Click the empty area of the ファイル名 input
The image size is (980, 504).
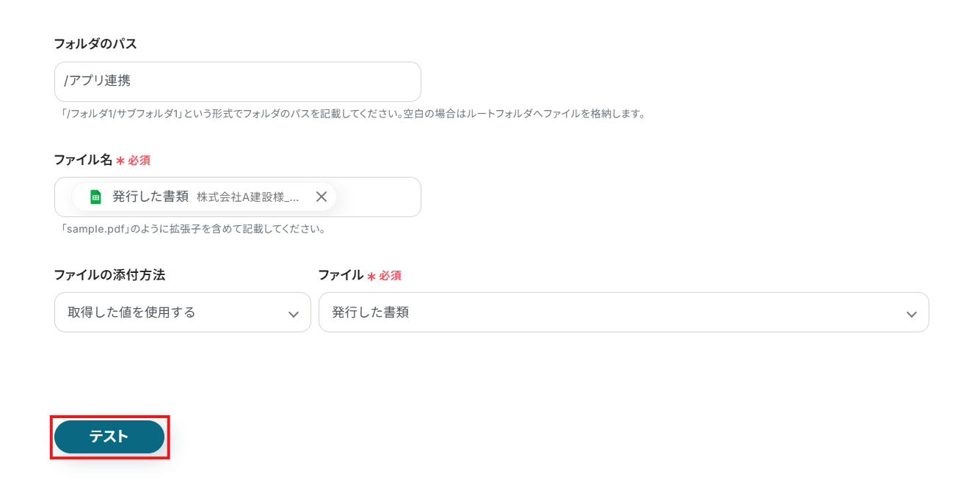click(x=377, y=197)
